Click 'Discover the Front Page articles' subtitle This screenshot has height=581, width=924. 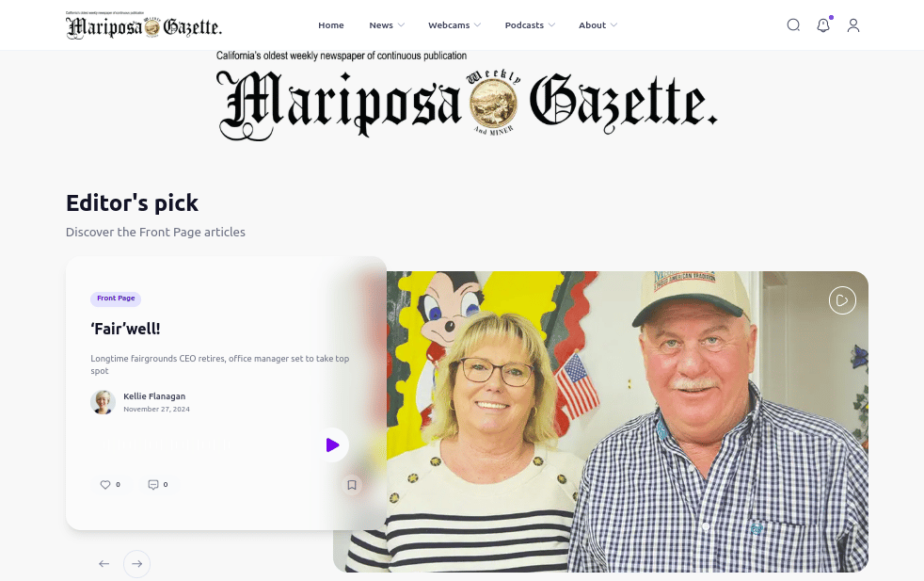click(155, 232)
